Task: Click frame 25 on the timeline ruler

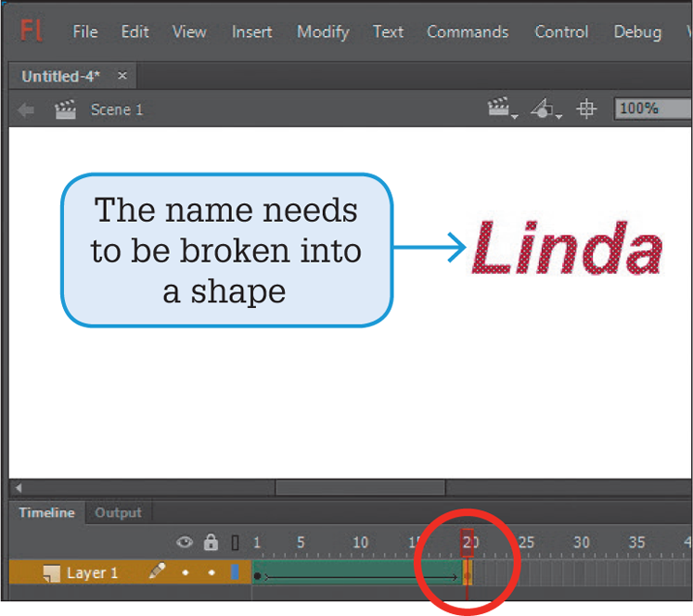Action: pyautogui.click(x=526, y=542)
